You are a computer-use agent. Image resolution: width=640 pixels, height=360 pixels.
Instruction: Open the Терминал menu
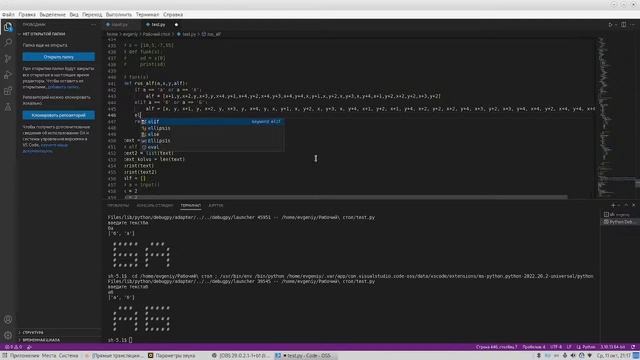click(x=147, y=14)
